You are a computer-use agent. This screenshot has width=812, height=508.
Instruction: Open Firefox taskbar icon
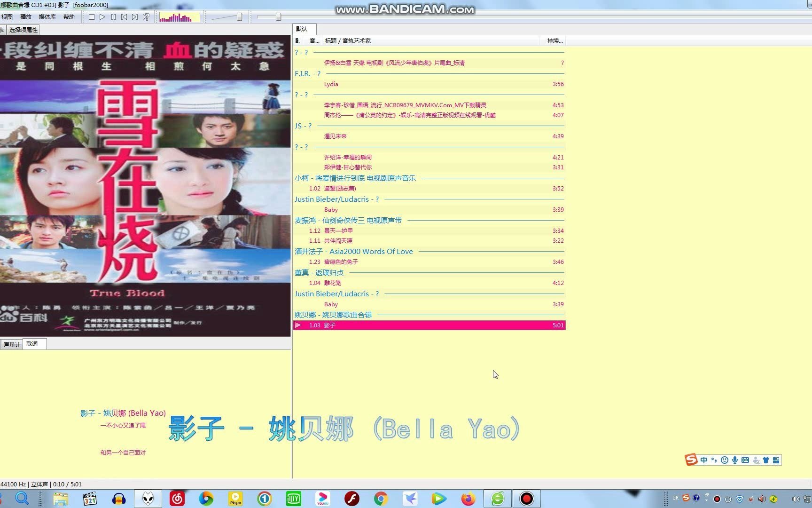pyautogui.click(x=468, y=499)
